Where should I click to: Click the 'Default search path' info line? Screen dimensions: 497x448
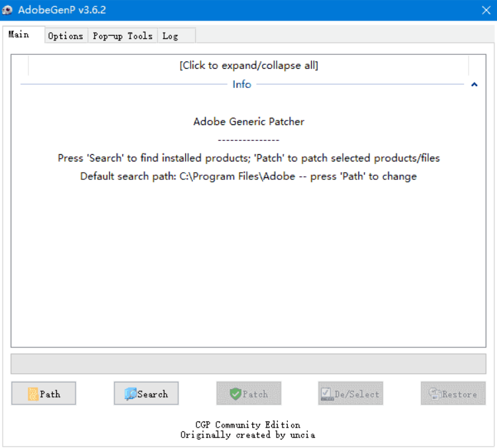[x=248, y=177]
